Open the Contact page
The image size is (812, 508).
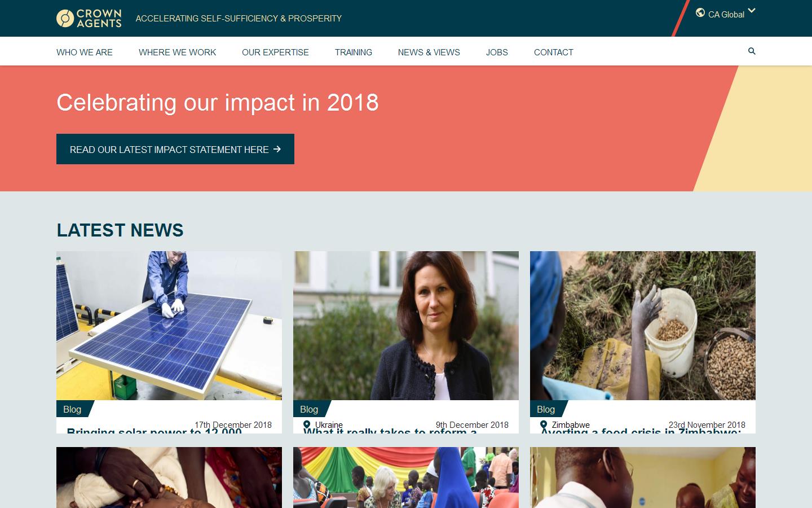[554, 52]
